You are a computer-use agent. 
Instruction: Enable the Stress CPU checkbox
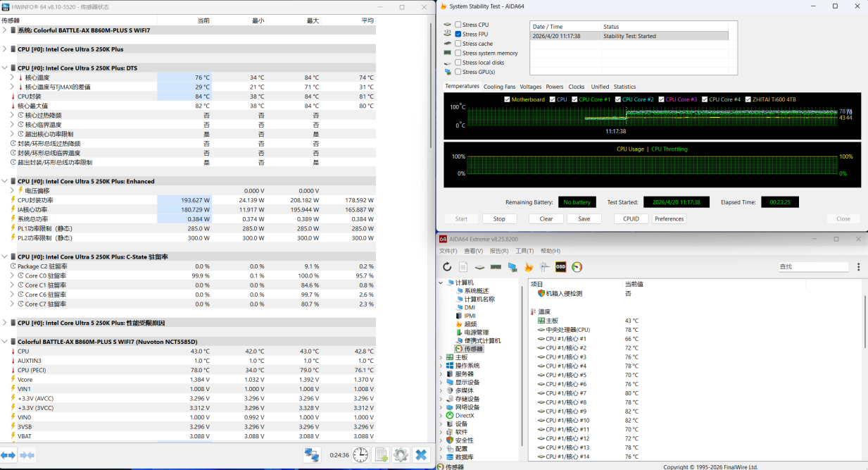point(458,25)
